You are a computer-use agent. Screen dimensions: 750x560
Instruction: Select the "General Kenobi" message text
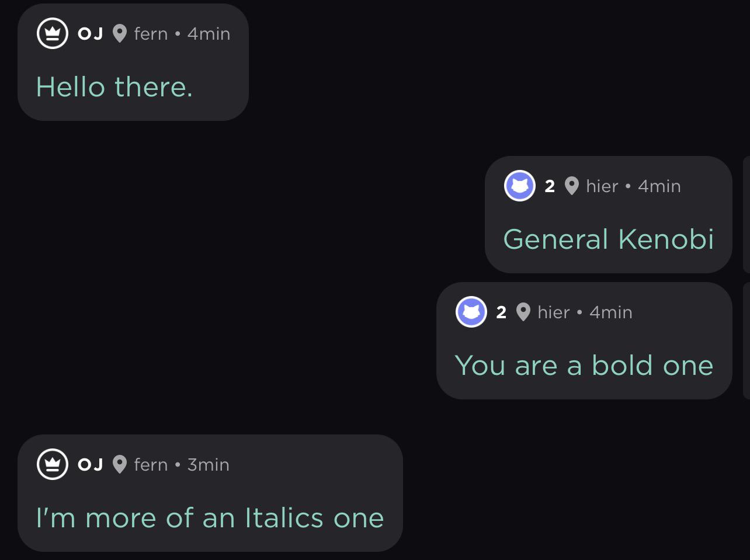[x=609, y=239]
